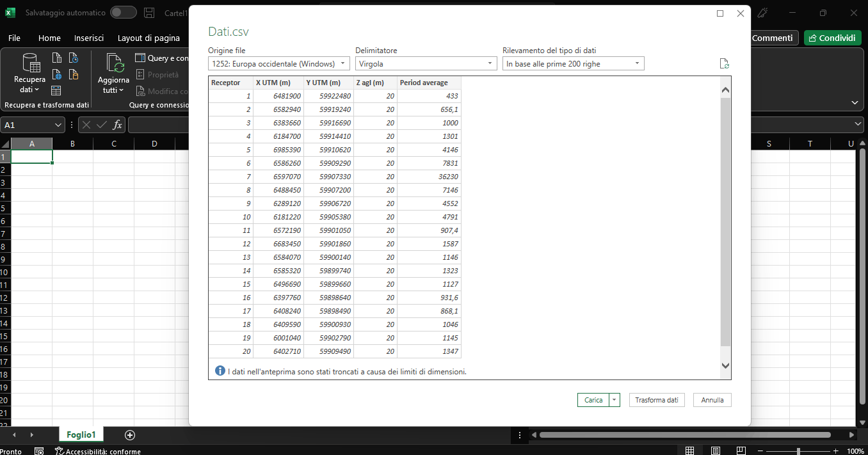Screen dimensions: 868x455
Task: Click the Aggiorna tutti refresh icon
Action: [114, 64]
